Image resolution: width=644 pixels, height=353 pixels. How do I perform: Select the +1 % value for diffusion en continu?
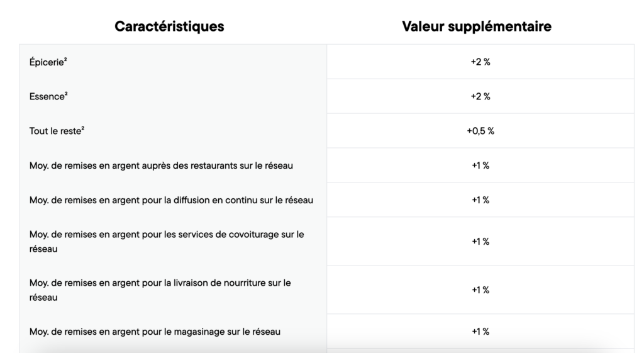click(480, 200)
